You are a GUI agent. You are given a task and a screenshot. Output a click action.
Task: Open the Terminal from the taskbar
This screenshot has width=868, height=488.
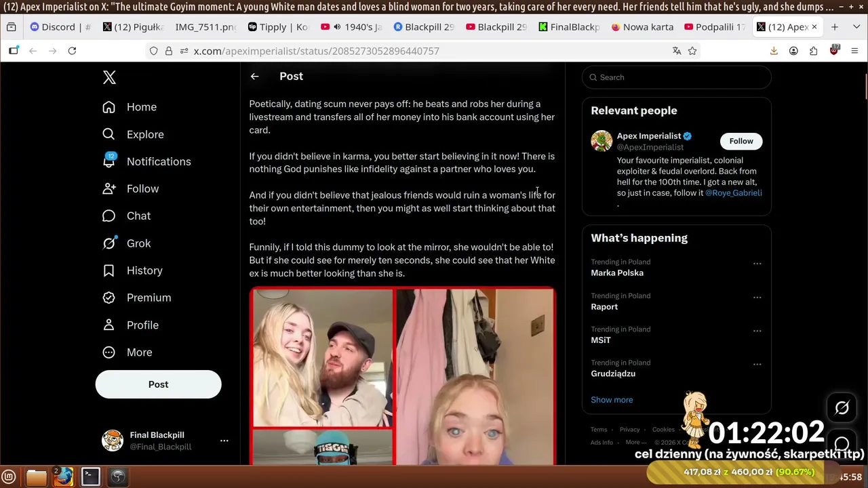pyautogui.click(x=91, y=477)
